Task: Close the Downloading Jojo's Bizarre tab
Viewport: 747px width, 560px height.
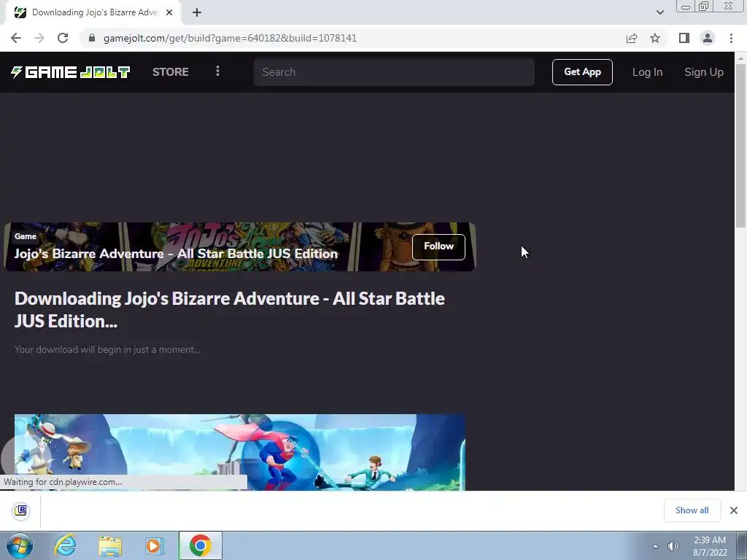Action: pyautogui.click(x=169, y=12)
